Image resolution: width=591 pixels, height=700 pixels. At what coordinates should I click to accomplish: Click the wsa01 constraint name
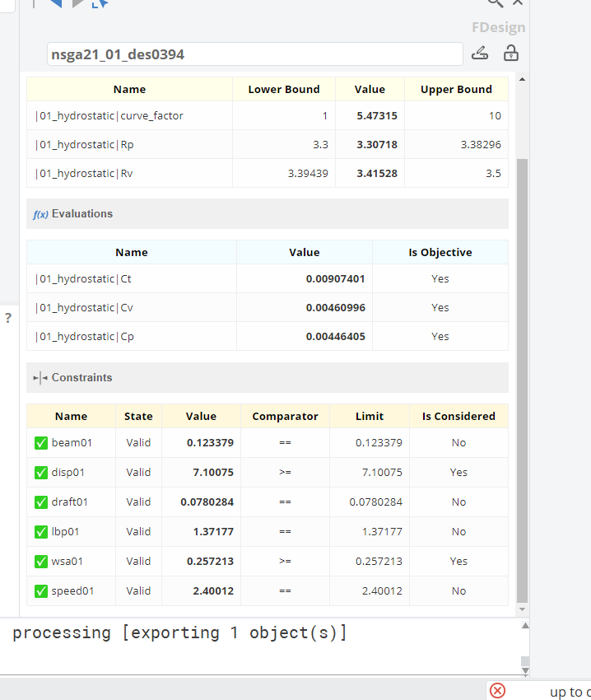pos(67,561)
